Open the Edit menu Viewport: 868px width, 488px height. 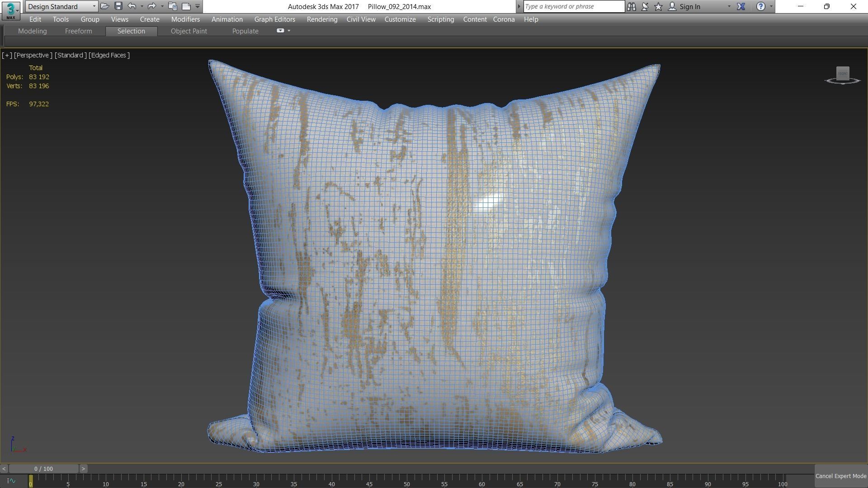35,19
